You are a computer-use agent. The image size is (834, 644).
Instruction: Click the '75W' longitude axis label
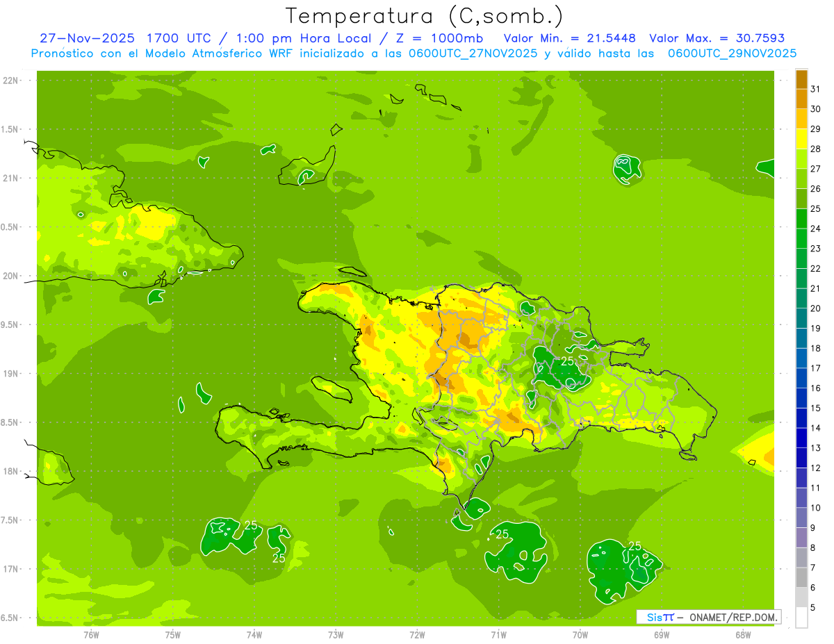click(x=173, y=634)
